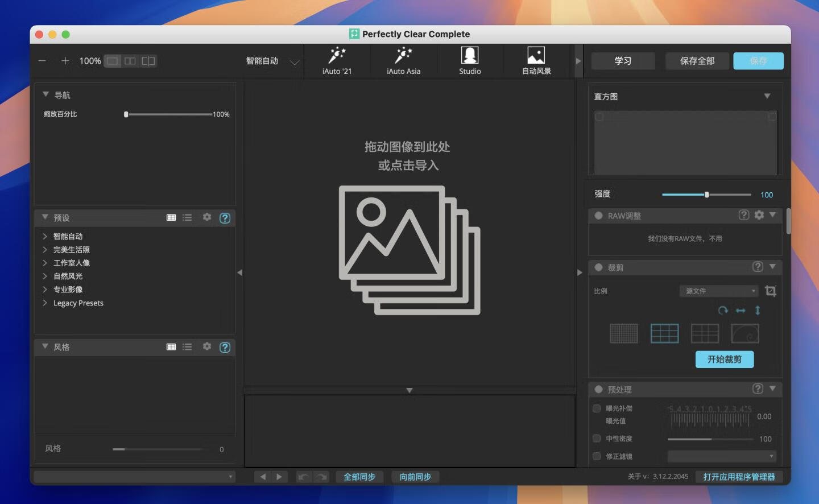This screenshot has width=819, height=504.
Task: Open the 修正滤镜 dropdown
Action: pyautogui.click(x=722, y=456)
